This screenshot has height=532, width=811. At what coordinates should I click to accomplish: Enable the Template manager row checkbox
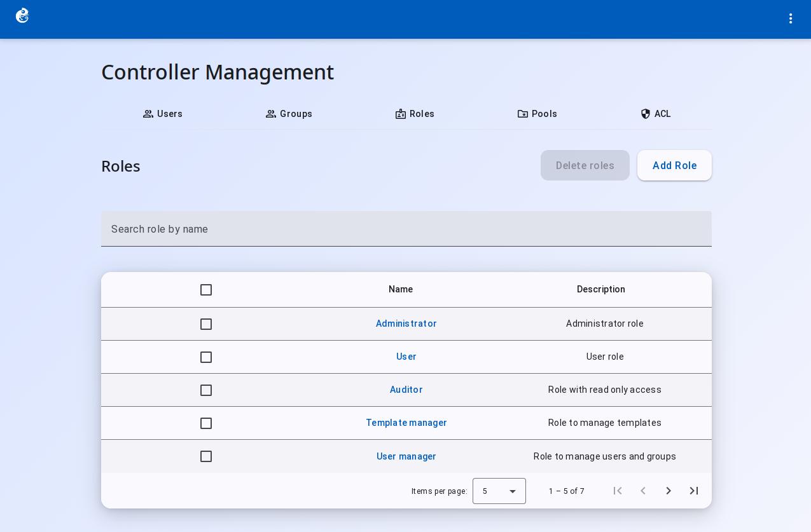[x=206, y=423]
